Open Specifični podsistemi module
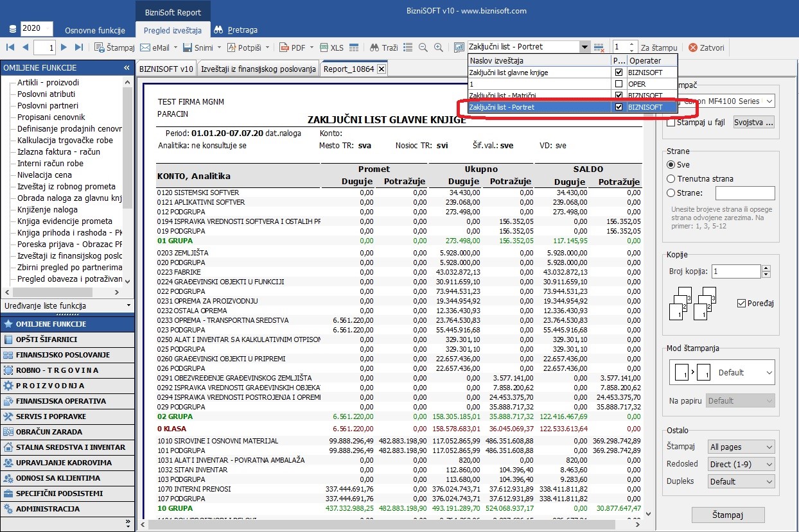 (67, 493)
